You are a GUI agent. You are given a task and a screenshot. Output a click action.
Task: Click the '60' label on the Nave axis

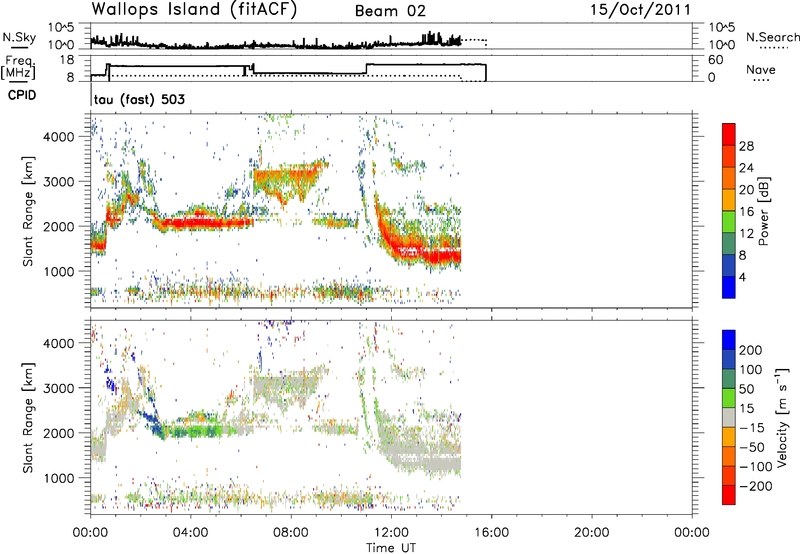pos(715,60)
